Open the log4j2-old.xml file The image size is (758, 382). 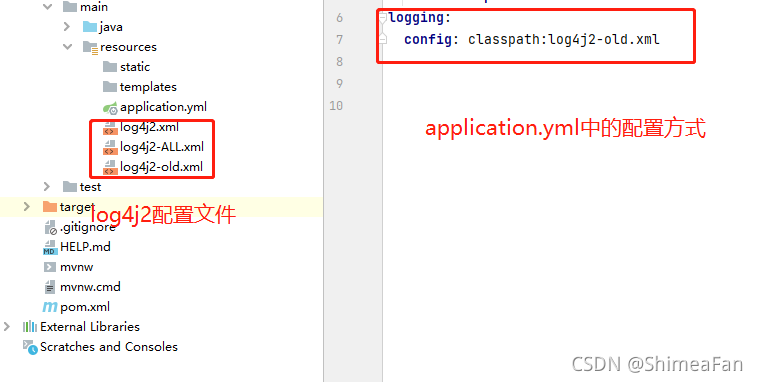tap(161, 167)
